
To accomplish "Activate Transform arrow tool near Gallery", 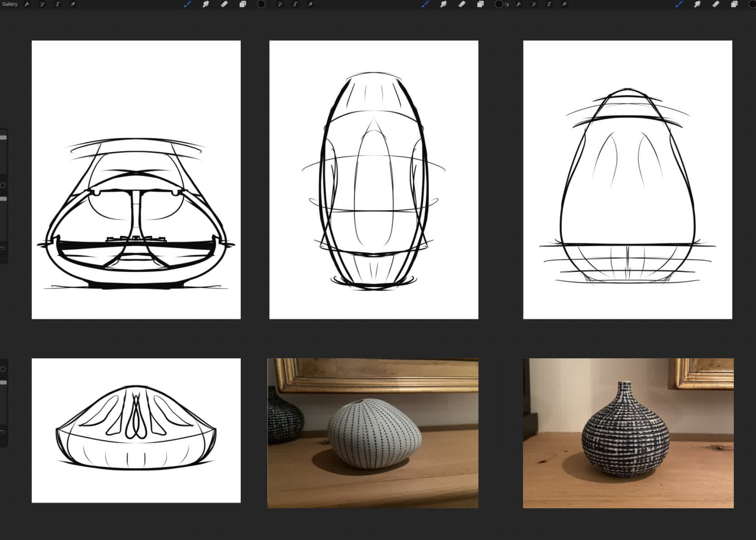I will coord(73,4).
